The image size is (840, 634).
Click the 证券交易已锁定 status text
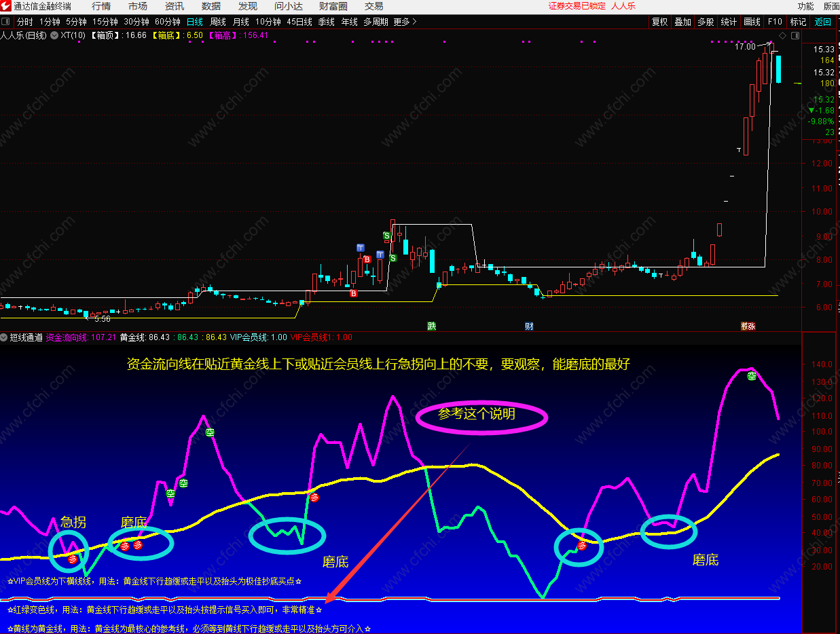click(577, 6)
